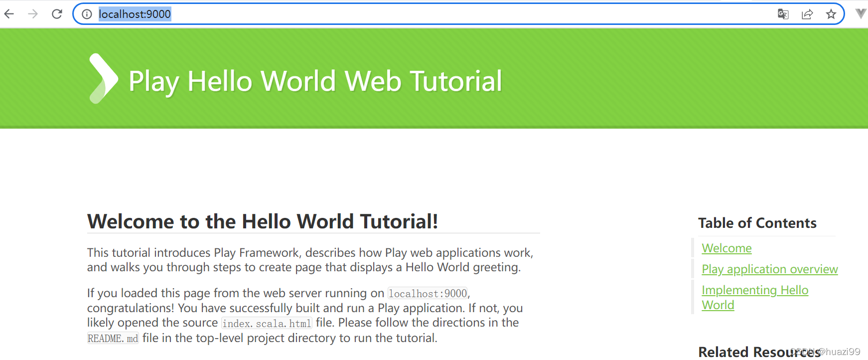Bookmark this page with star icon

click(831, 14)
